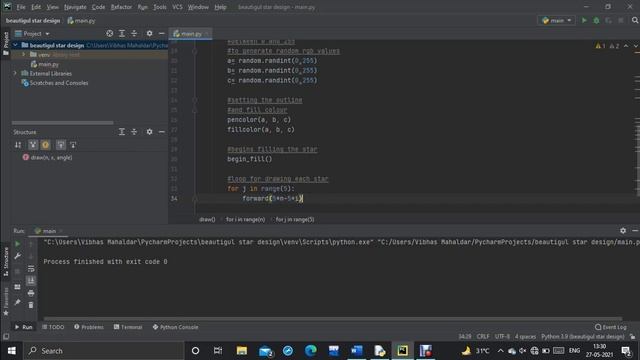Select the main.py editor tab
The height and width of the screenshot is (360, 640).
(x=191, y=34)
